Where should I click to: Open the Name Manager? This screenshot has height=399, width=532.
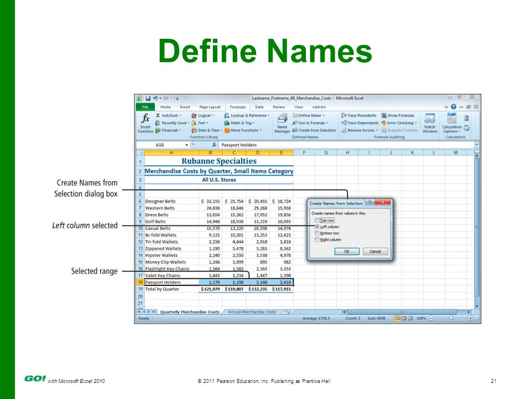tap(282, 123)
